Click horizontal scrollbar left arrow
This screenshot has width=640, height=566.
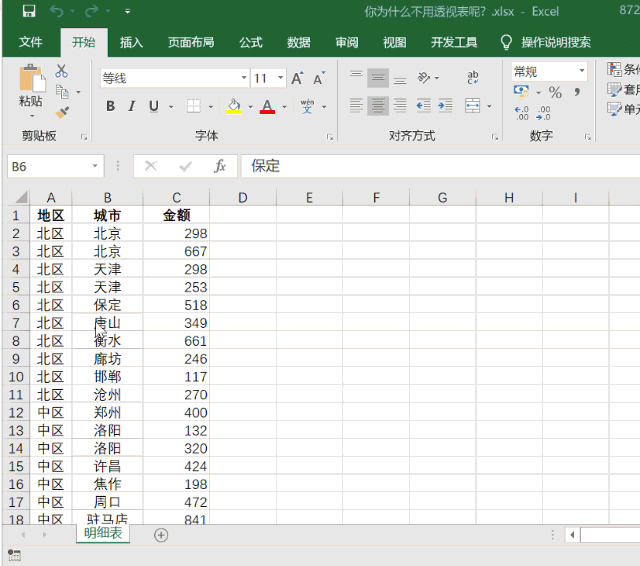point(572,535)
